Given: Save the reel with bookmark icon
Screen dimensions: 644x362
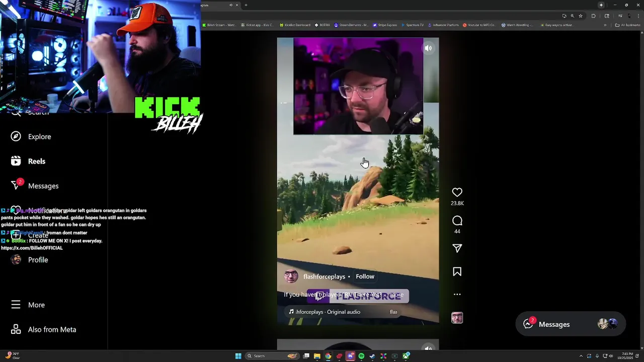Looking at the screenshot, I should coord(457,271).
